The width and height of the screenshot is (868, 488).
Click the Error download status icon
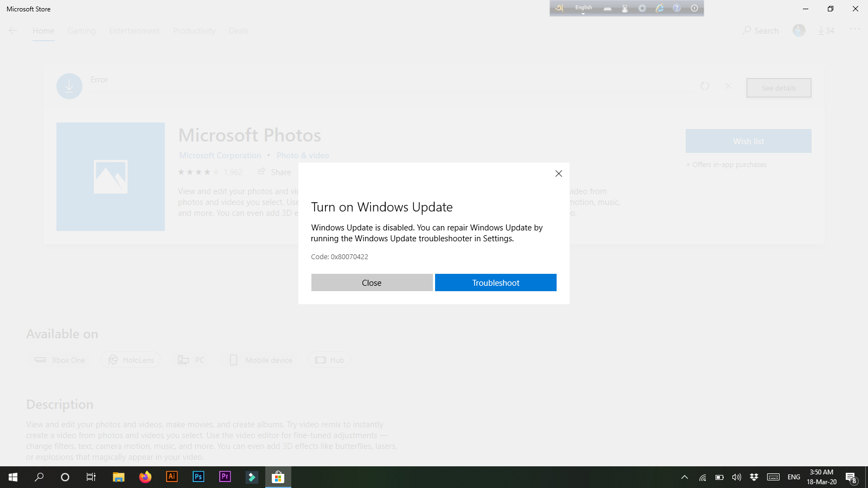pos(69,86)
